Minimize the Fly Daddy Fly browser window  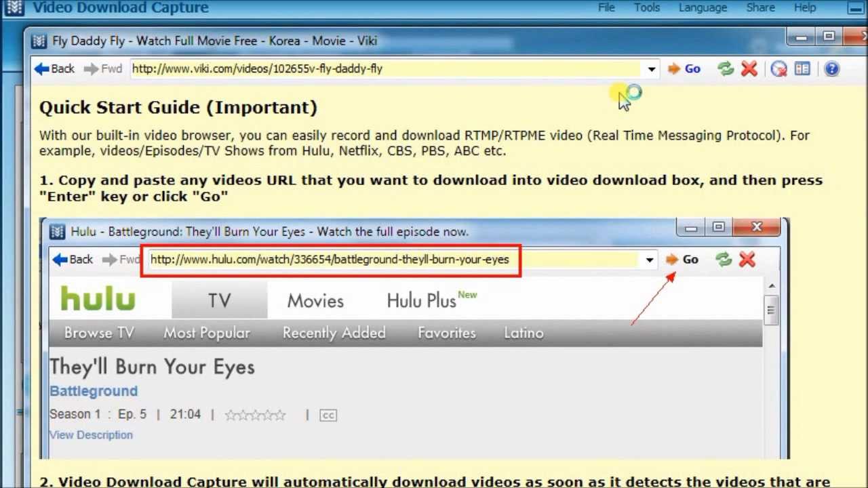coord(802,37)
